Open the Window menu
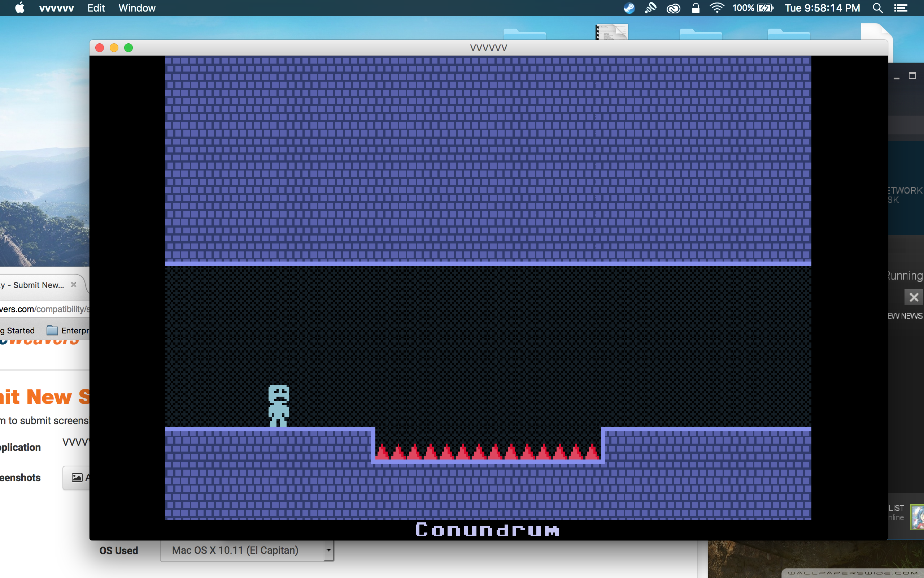This screenshot has width=924, height=578. (x=137, y=8)
